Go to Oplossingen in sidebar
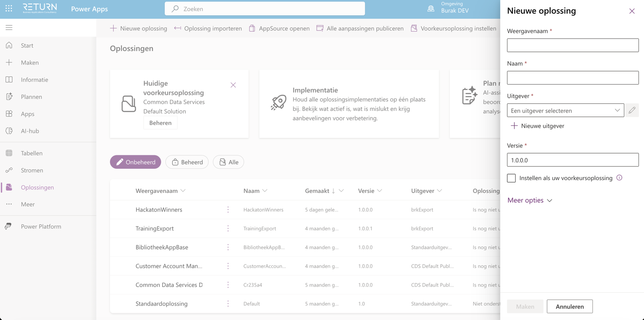 pos(48,187)
